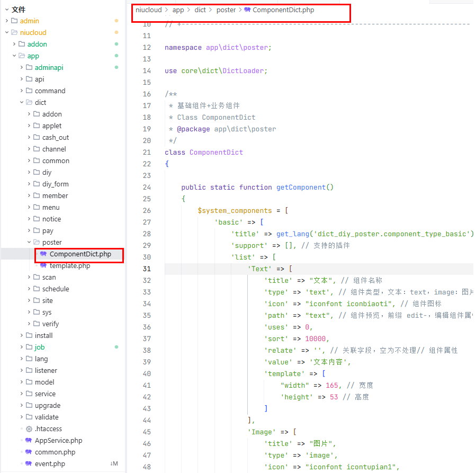Collapse the dict folder
Screen dimensions: 476x473
(22, 103)
